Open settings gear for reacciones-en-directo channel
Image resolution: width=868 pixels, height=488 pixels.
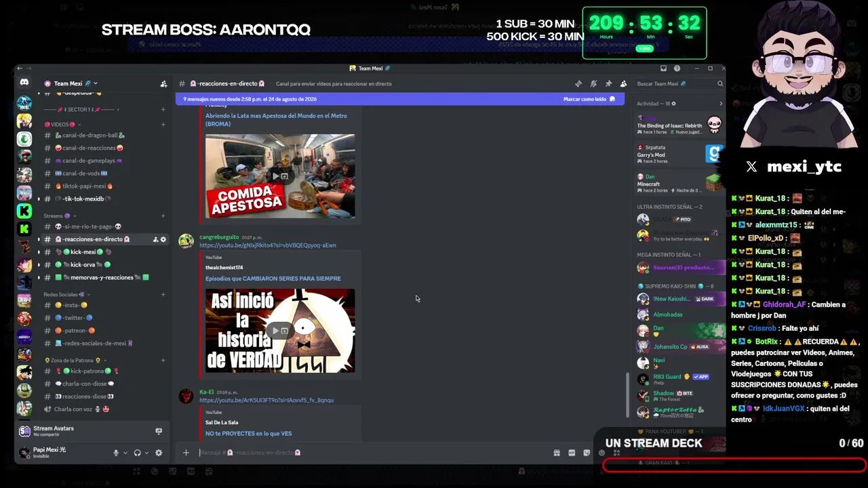[163, 239]
